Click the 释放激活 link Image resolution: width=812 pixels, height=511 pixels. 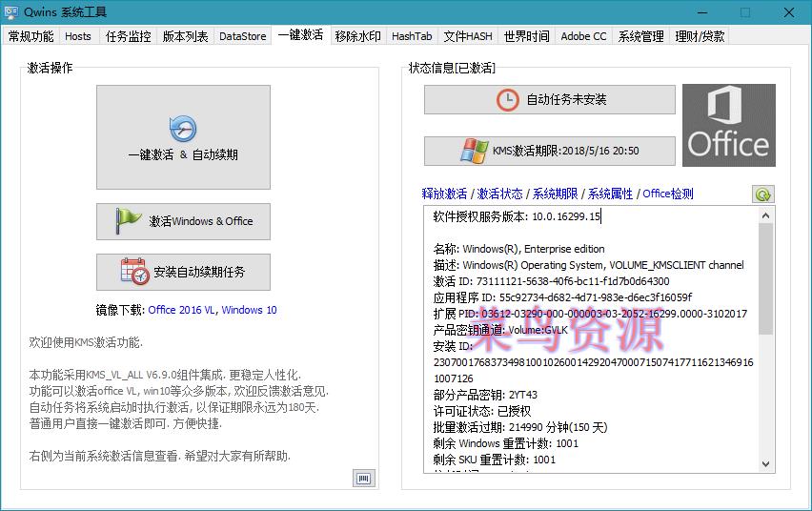pos(444,194)
